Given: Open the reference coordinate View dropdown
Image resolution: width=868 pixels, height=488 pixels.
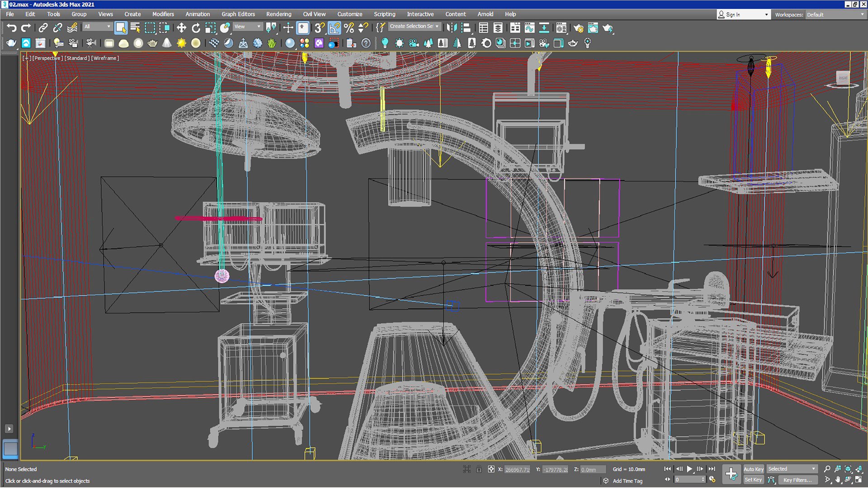Looking at the screenshot, I should point(247,27).
